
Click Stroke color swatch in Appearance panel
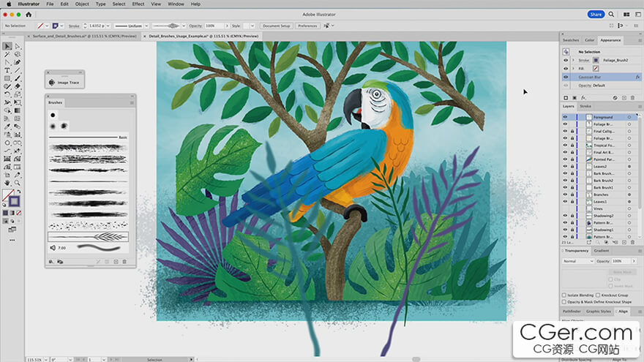[596, 60]
